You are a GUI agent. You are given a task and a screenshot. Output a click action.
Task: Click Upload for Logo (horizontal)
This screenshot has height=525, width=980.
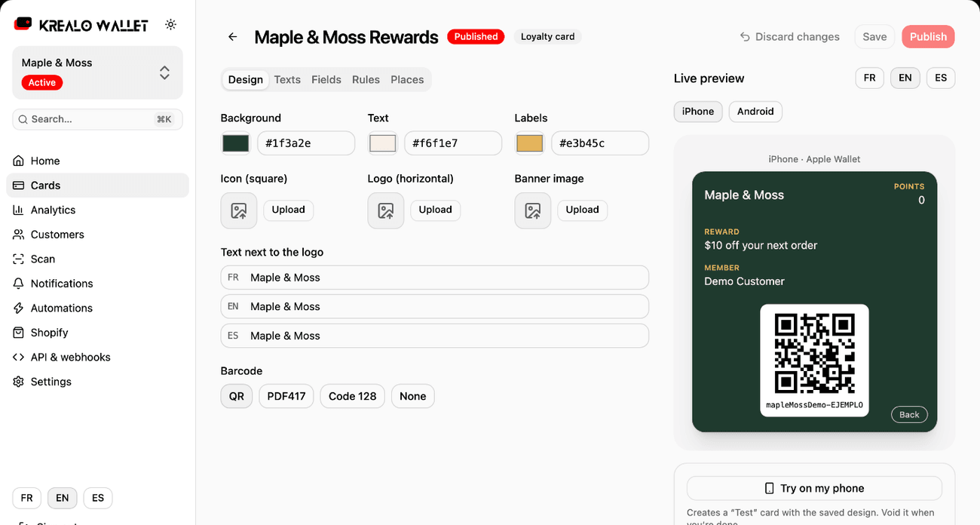pos(435,210)
